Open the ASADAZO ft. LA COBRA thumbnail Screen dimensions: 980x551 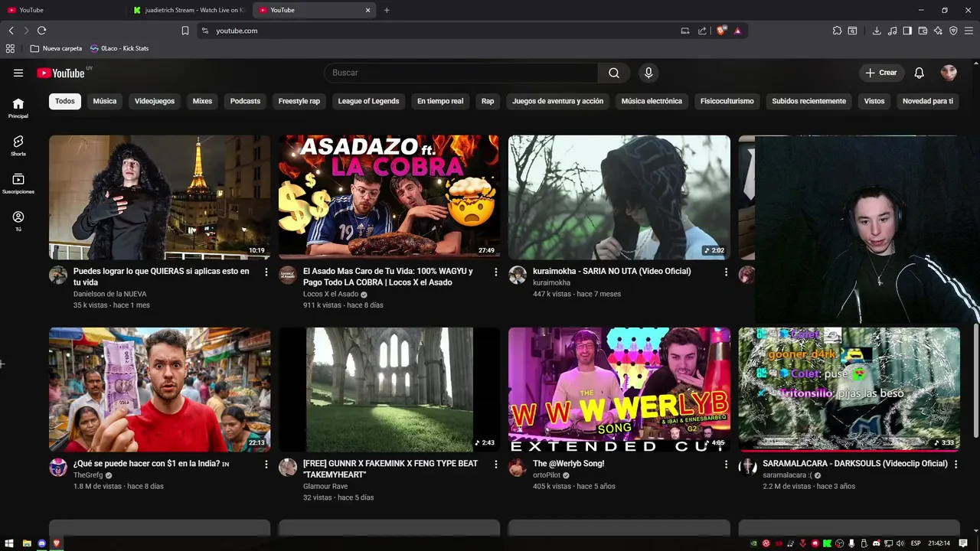[389, 197]
